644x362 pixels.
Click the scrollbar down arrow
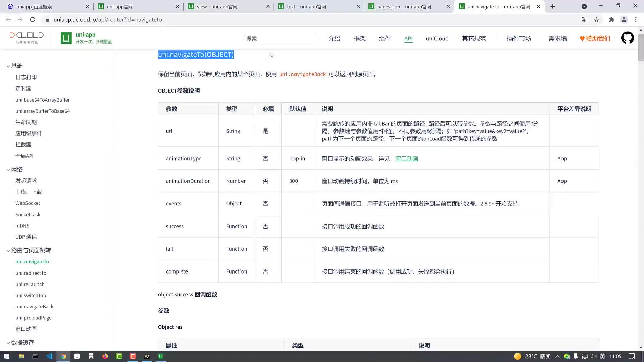[641, 347]
